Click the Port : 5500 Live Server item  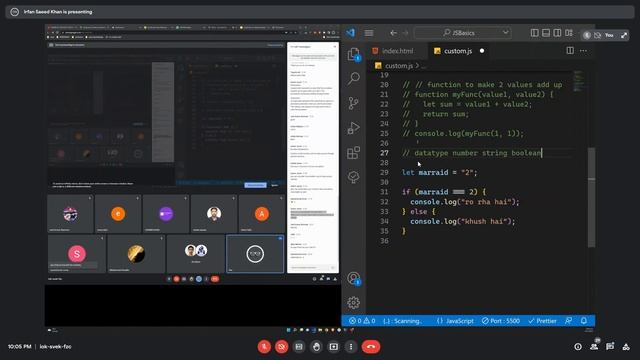(x=501, y=321)
